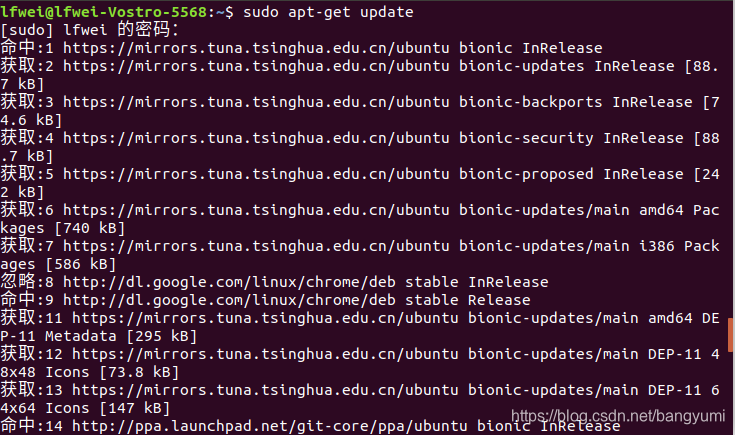
Task: Click the bionic-backports mirror URL on line 3
Action: pyautogui.click(x=256, y=102)
